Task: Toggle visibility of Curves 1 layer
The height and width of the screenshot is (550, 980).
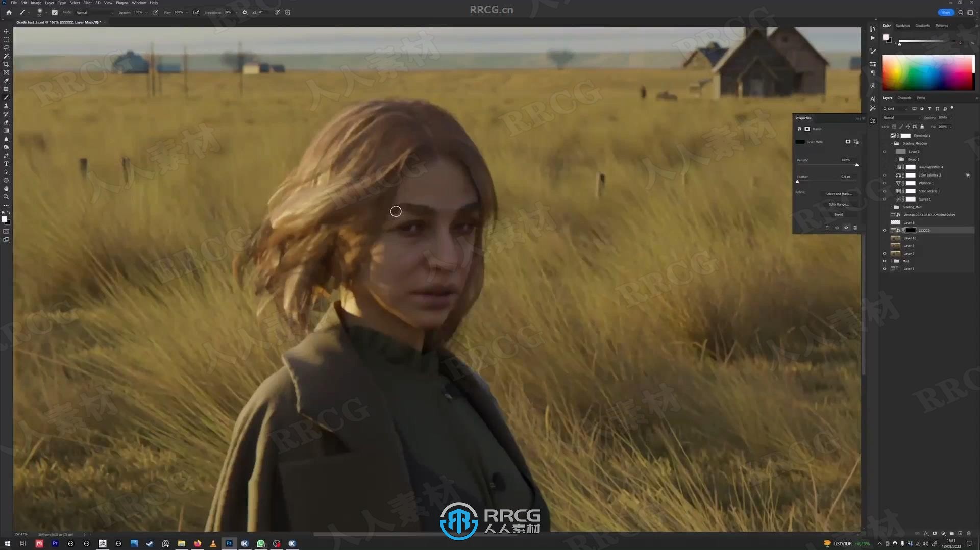Action: [885, 199]
